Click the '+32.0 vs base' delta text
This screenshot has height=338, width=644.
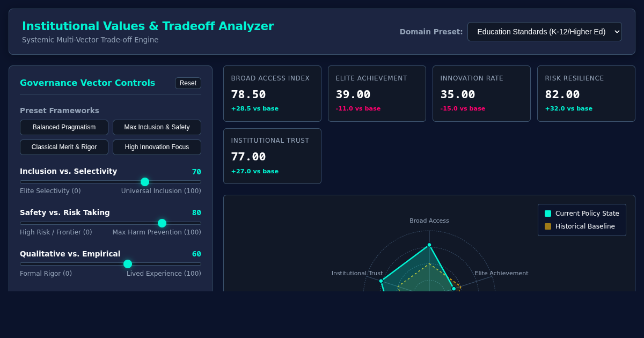(x=569, y=108)
